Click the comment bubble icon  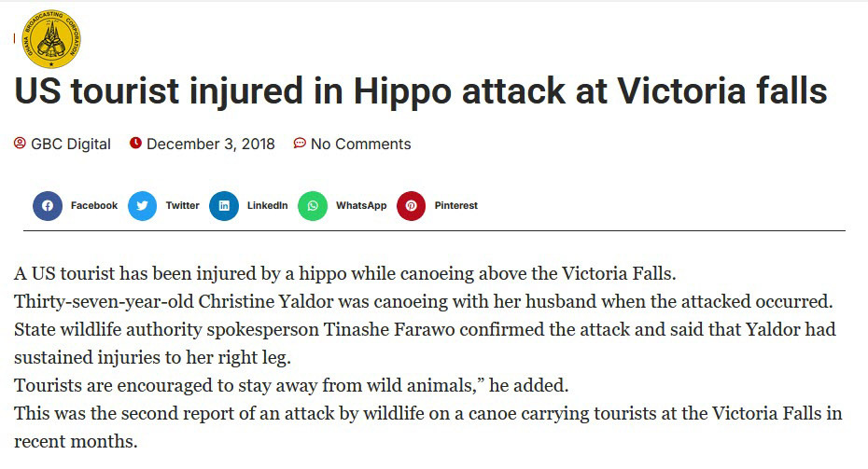[300, 144]
